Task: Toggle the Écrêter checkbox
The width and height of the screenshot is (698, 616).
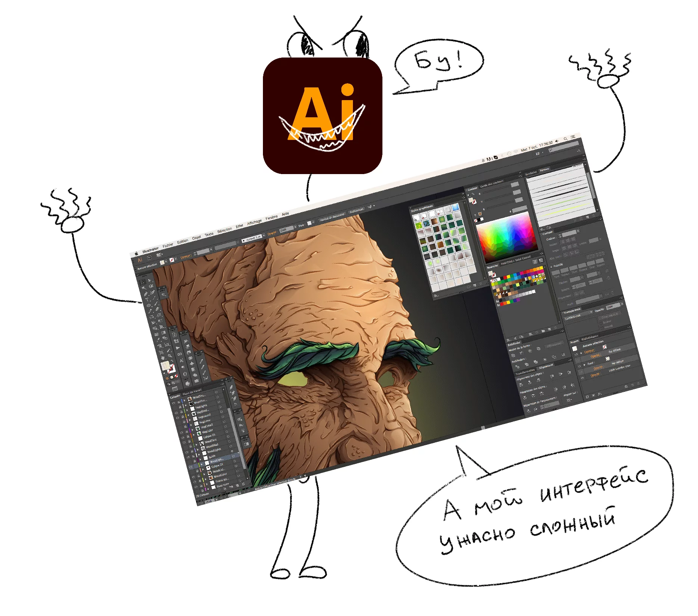Action: click(x=601, y=323)
